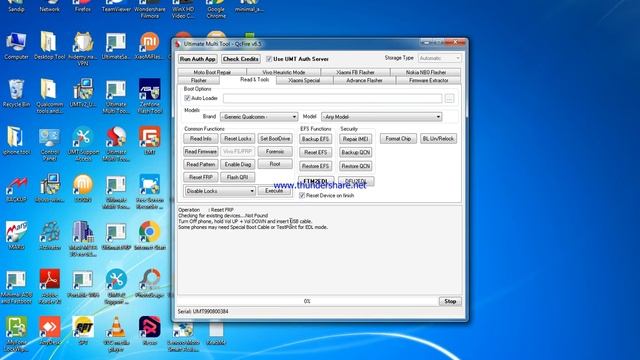Click the Check Credits button
The image size is (640, 360).
[241, 59]
